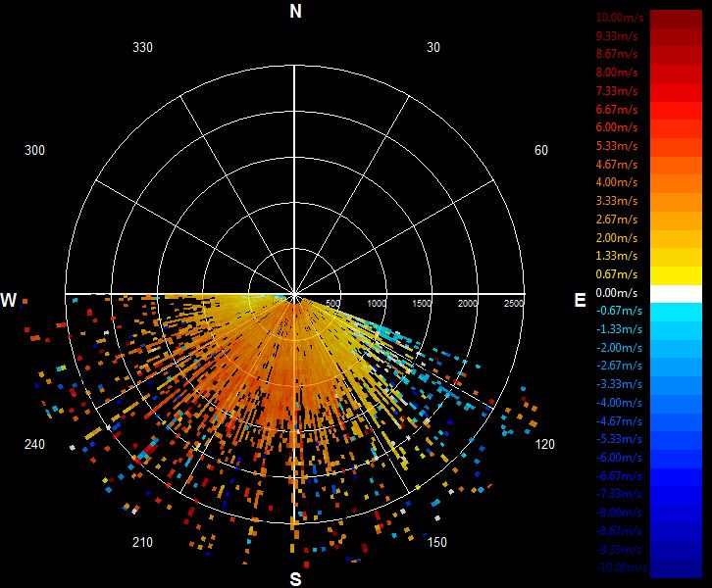Pick the white 0.00m/s color band
The image size is (712, 588).
click(676, 294)
